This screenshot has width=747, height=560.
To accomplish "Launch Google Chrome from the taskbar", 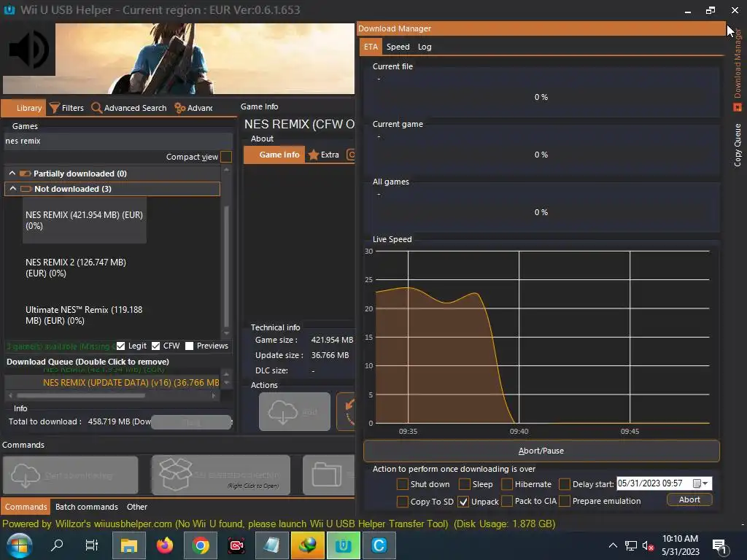I will click(201, 545).
